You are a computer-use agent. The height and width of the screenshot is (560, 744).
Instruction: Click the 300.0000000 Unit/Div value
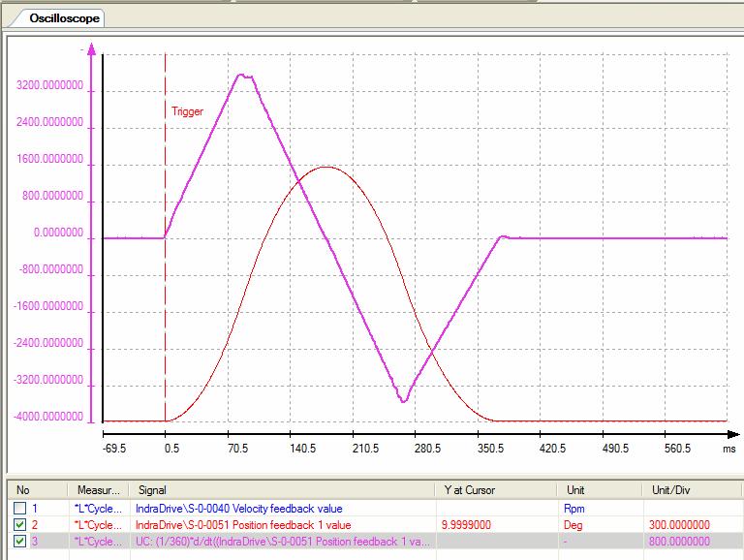tap(679, 525)
